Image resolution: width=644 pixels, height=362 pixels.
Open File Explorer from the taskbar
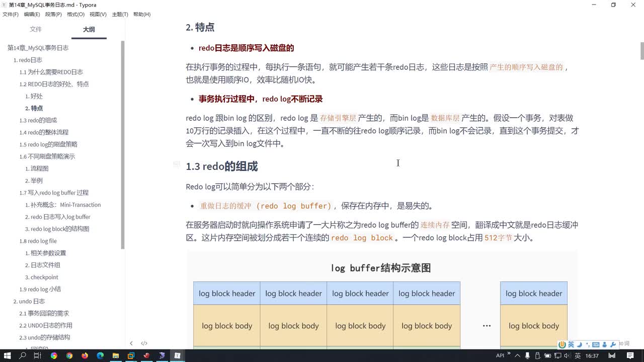[x=116, y=355]
